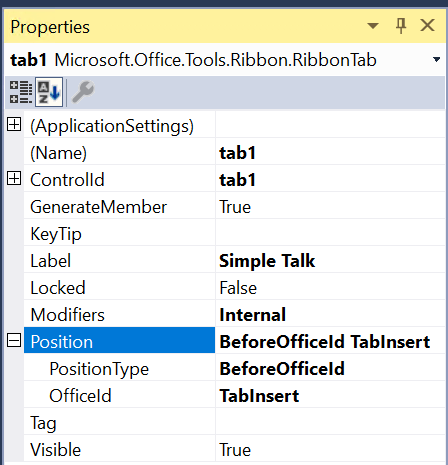The width and height of the screenshot is (448, 465).
Task: Open Properties window position dropdown arrow
Action: (373, 26)
